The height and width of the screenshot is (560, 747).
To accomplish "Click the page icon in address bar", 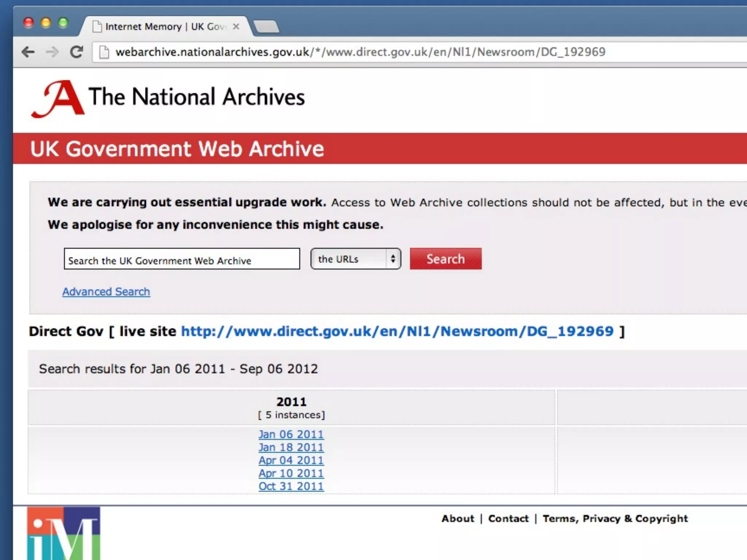I will (104, 52).
